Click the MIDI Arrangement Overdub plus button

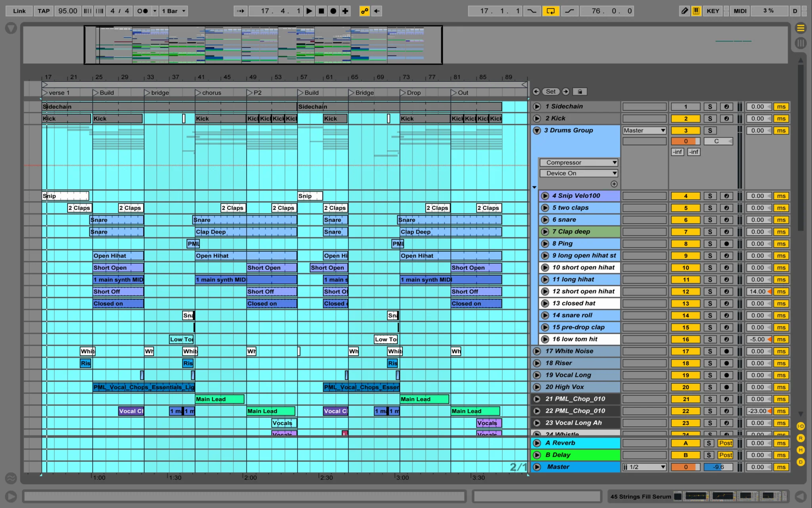345,11
